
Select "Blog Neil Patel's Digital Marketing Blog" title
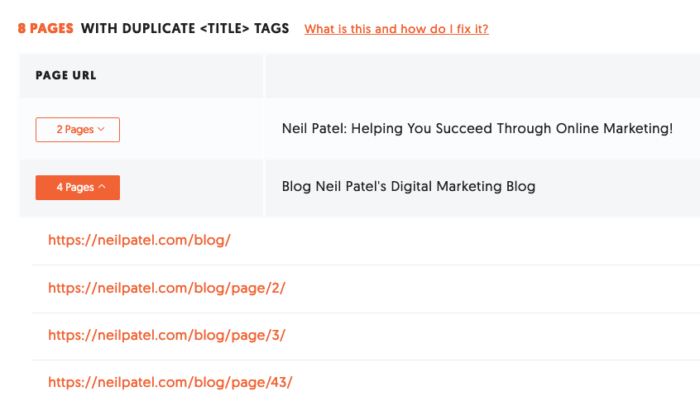click(x=408, y=186)
